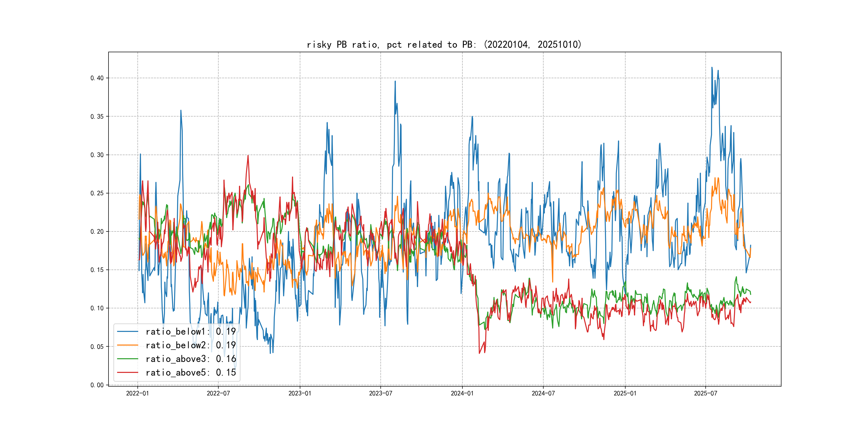Click the 2025-07 x-axis tick label
The height and width of the screenshot is (434, 868).
click(705, 393)
